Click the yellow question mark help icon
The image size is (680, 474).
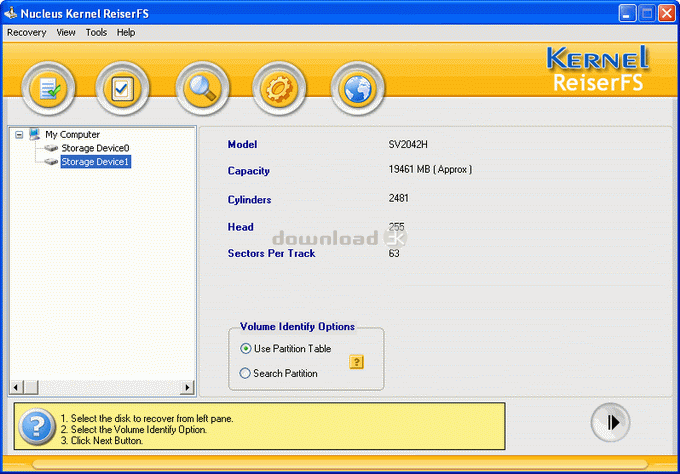(356, 361)
